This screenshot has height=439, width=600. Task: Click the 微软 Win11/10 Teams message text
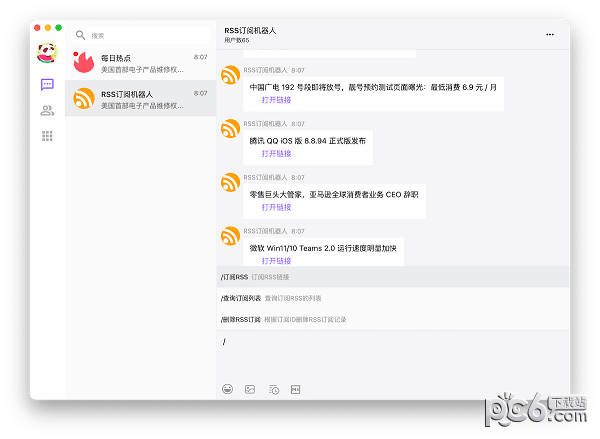[323, 248]
